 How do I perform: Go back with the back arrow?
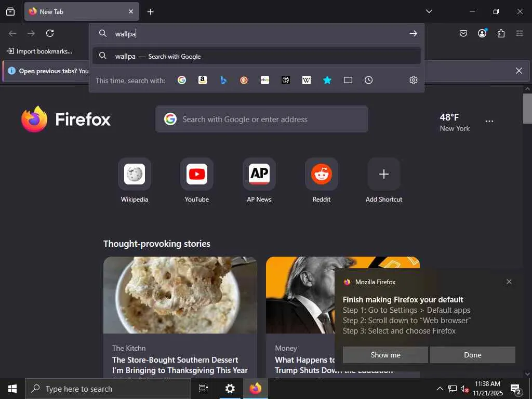(x=12, y=33)
